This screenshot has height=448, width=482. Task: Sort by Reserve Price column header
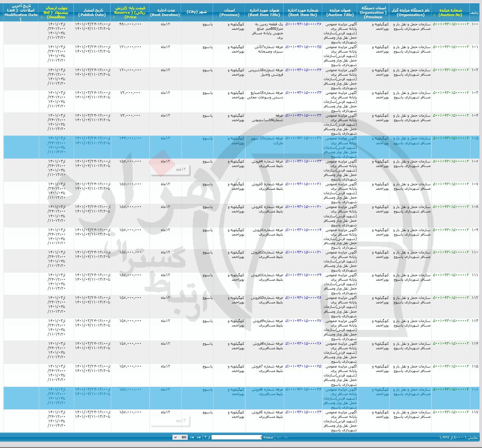[x=130, y=12]
